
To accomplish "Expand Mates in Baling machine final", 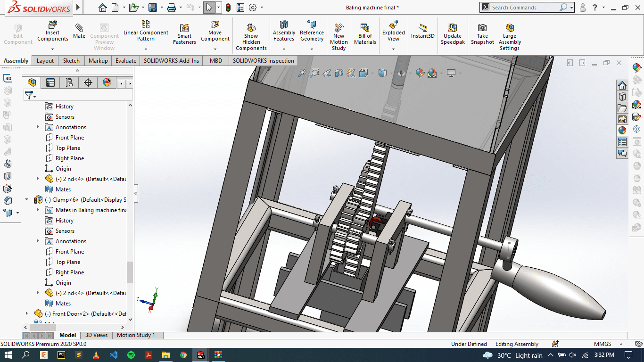I will click(x=38, y=210).
